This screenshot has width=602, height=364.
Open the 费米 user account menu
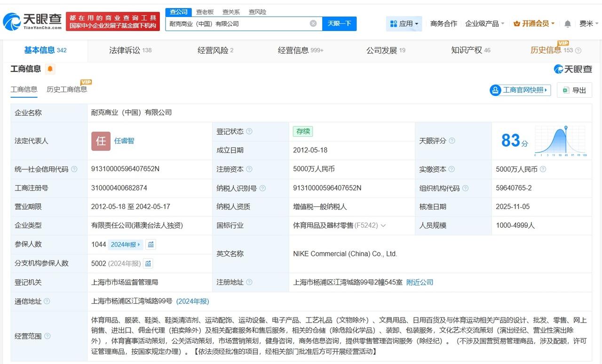click(x=589, y=24)
